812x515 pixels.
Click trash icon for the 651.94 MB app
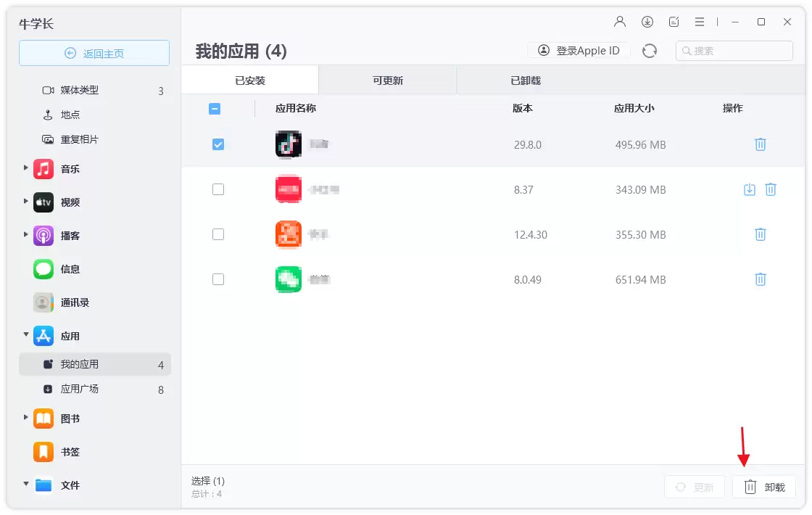tap(761, 280)
